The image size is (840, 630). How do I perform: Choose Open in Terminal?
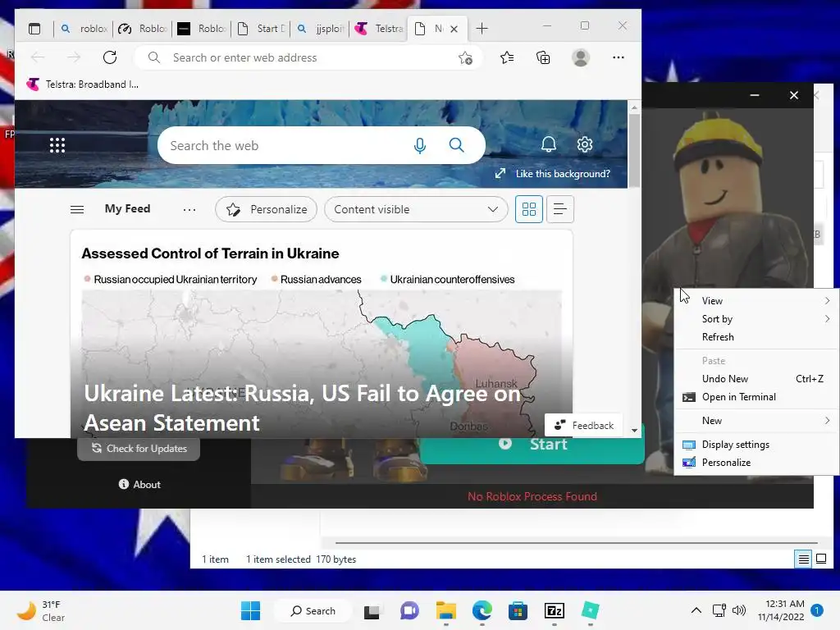point(756,397)
